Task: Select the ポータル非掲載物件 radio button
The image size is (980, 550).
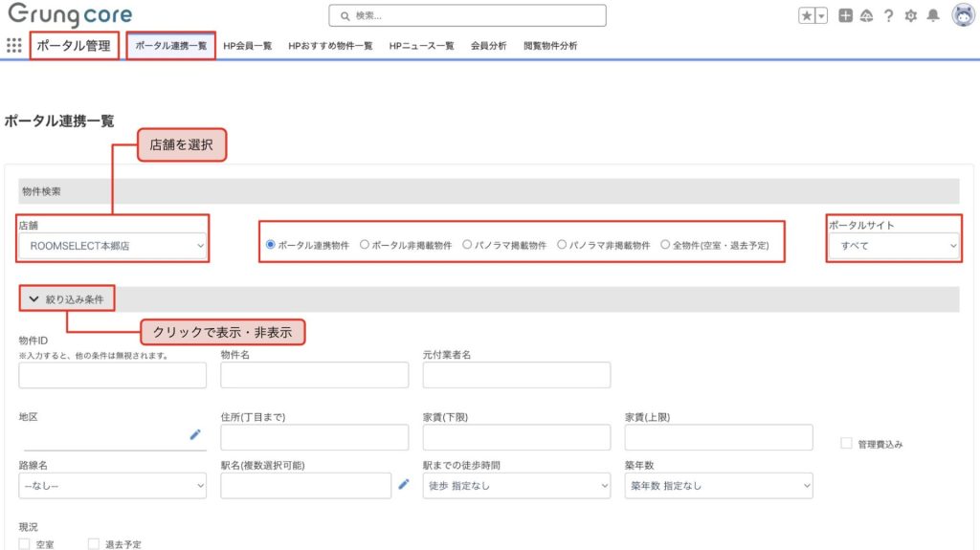Action: 365,245
